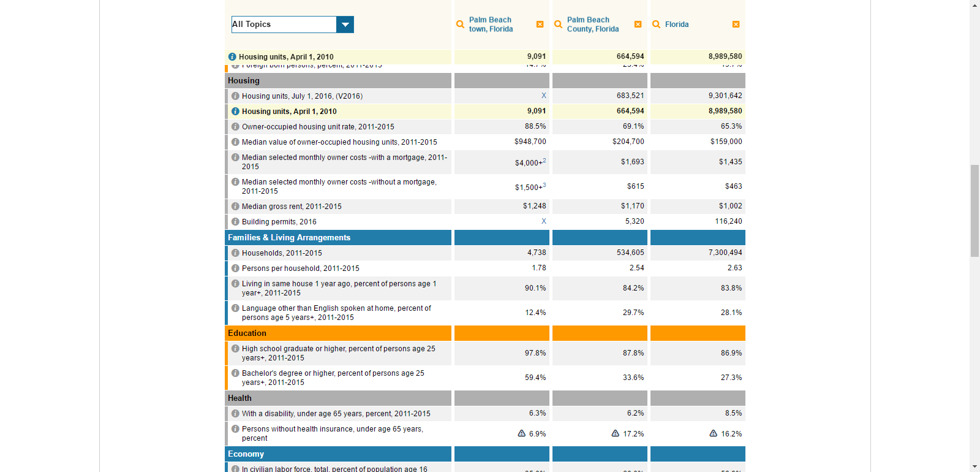Click footnote 2 beside $4,000+
Screen dimensions: 980x472
[545, 161]
